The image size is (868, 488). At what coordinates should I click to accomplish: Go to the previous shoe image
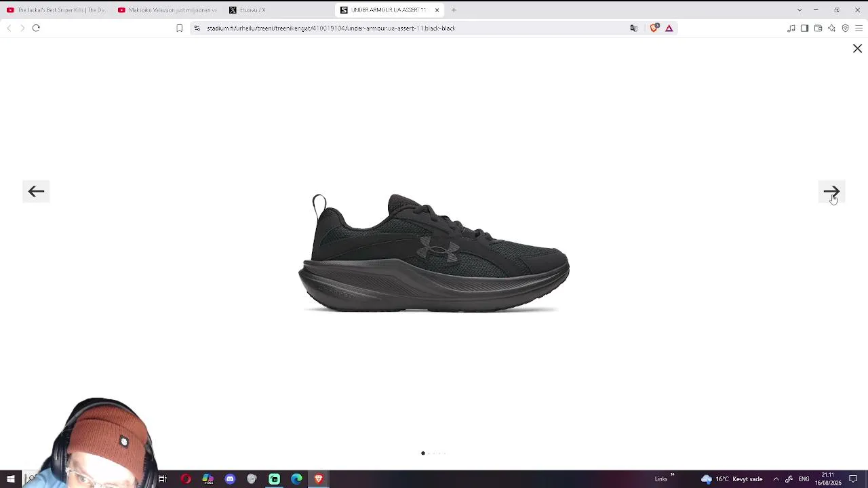36,191
